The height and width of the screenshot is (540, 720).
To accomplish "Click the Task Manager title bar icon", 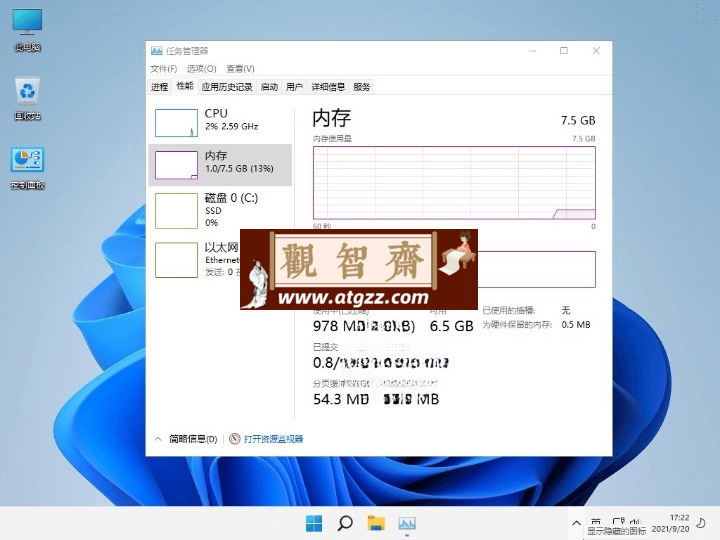I will point(157,51).
